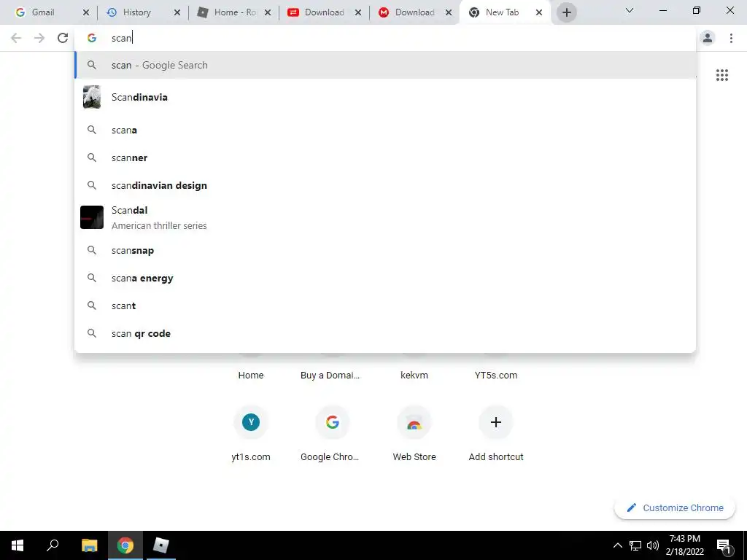Open the network status tray icon

[x=635, y=545]
